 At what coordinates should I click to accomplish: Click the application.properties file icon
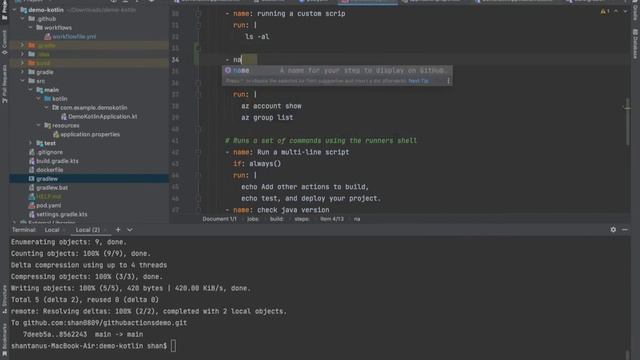56,134
